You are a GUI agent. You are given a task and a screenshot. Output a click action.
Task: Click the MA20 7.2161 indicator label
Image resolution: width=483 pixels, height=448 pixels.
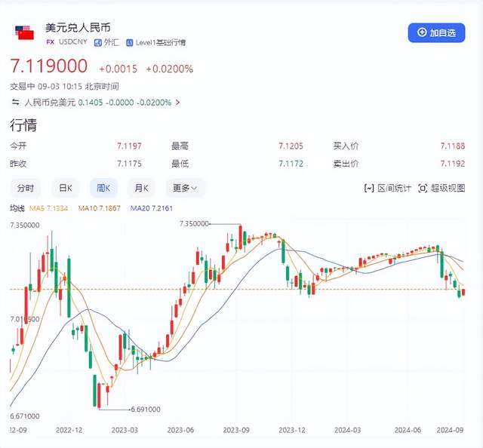tap(151, 208)
